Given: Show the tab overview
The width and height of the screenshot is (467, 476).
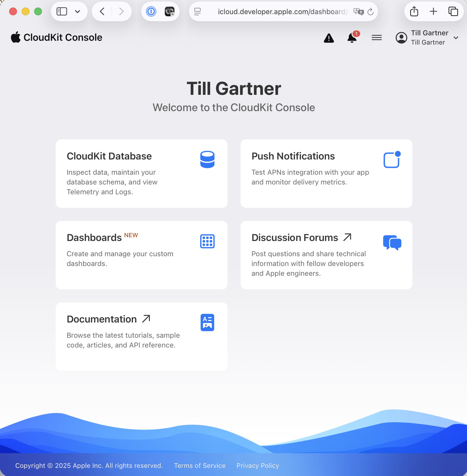Looking at the screenshot, I should coord(453,11).
